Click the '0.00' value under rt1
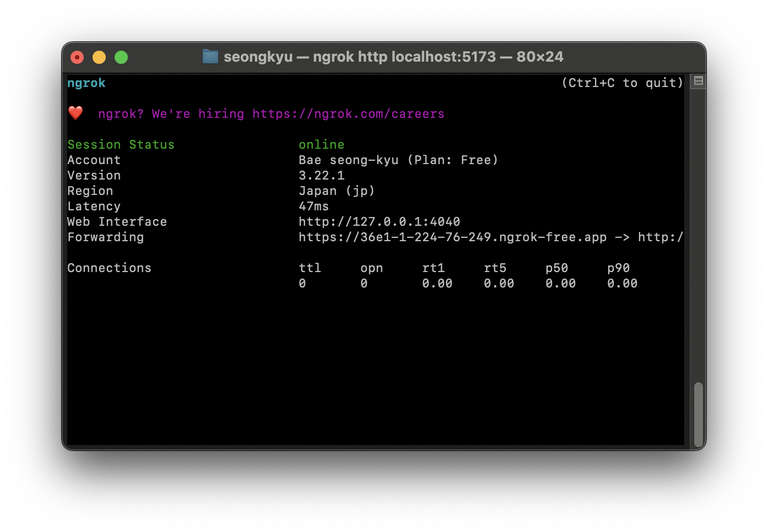The width and height of the screenshot is (768, 532). coord(437,284)
